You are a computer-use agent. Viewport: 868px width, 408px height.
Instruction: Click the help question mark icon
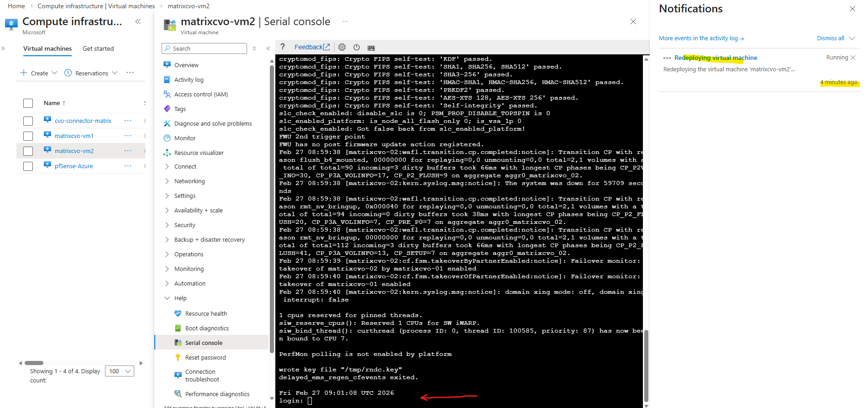click(283, 47)
